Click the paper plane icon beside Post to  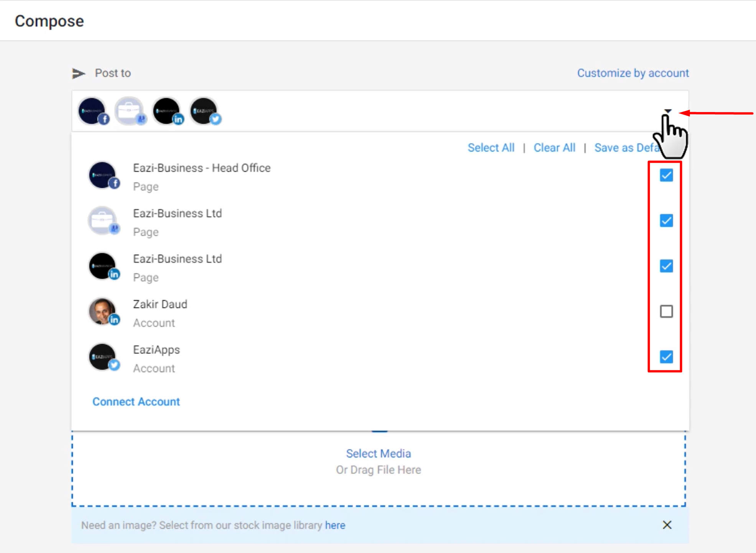(x=78, y=73)
